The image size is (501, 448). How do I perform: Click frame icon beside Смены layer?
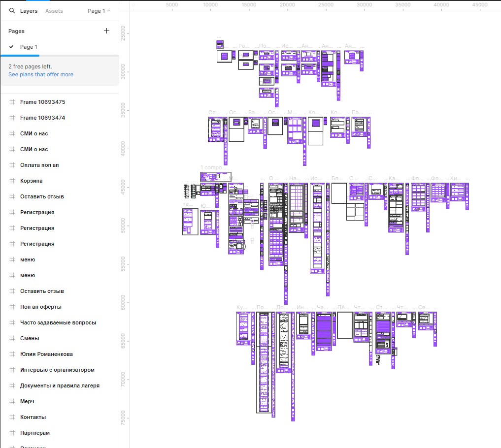pyautogui.click(x=12, y=338)
